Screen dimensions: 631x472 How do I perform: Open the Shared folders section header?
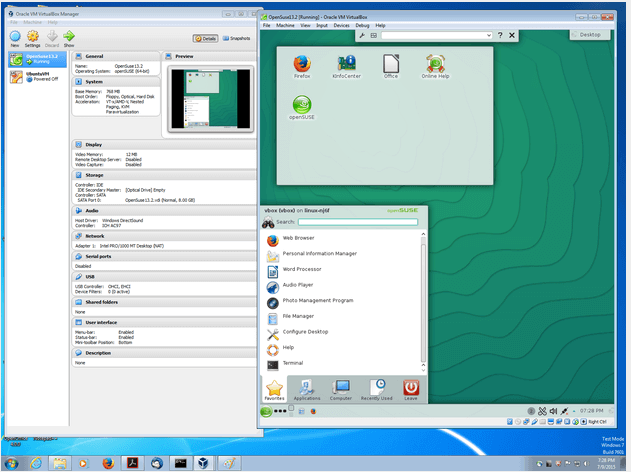(164, 302)
